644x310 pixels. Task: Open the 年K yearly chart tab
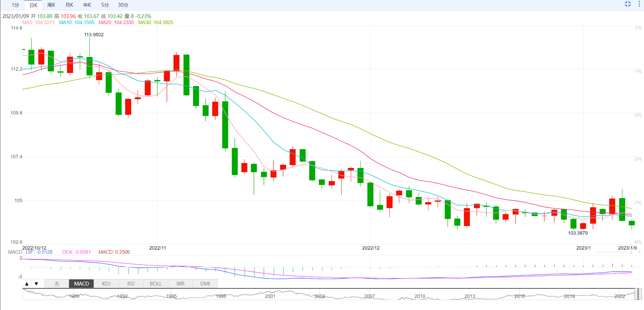tap(87, 5)
